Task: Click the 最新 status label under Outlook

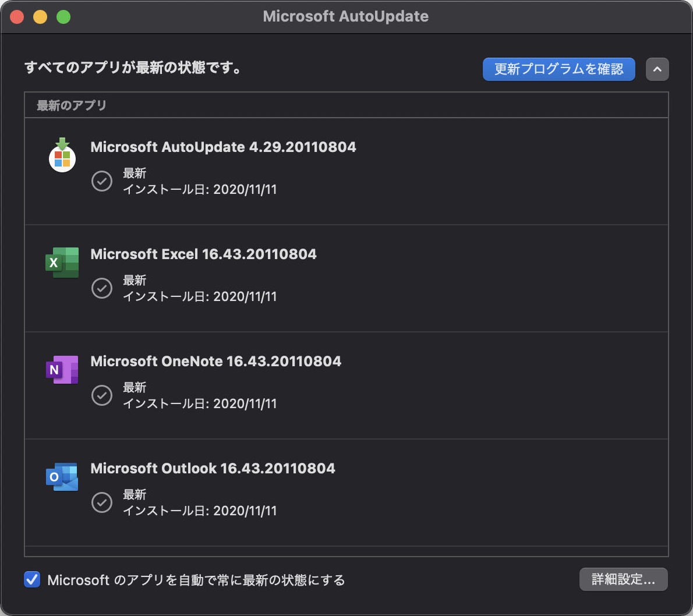Action: [x=135, y=494]
